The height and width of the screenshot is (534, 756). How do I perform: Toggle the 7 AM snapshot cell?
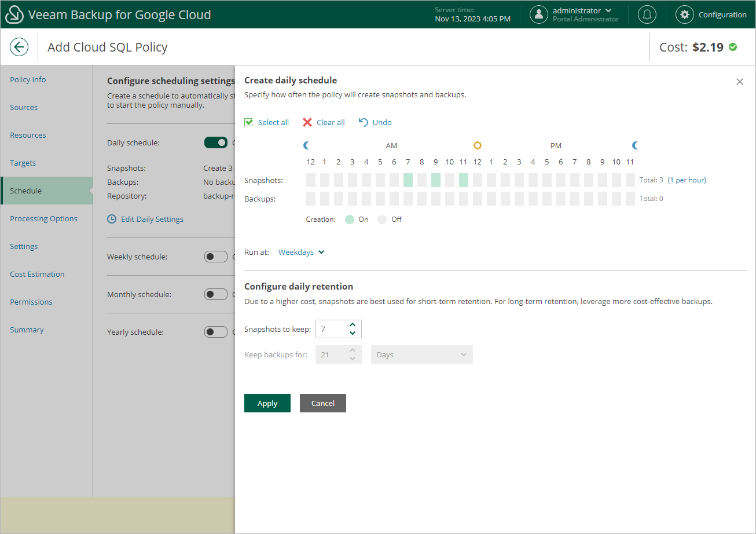coord(408,180)
